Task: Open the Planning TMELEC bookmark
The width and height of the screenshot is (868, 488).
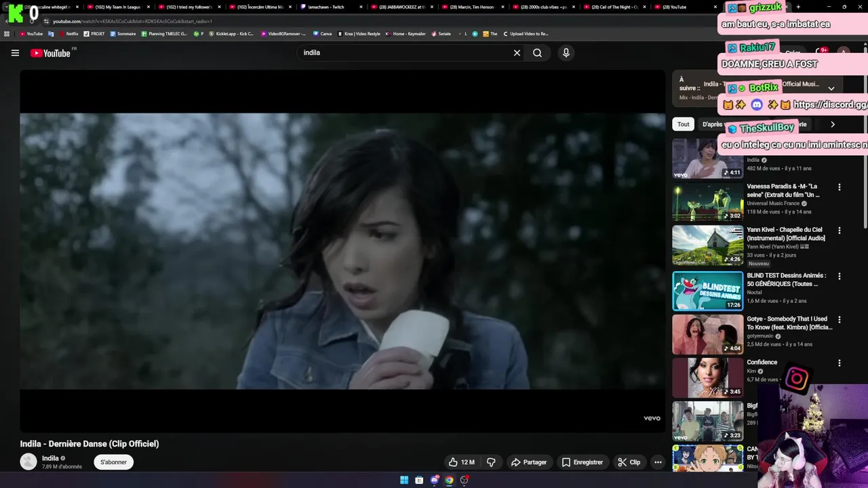Action: (164, 33)
